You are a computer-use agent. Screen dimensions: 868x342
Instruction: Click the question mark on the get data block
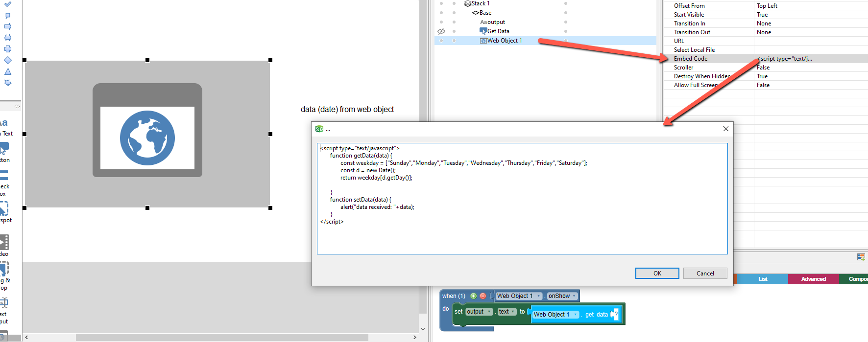click(616, 315)
